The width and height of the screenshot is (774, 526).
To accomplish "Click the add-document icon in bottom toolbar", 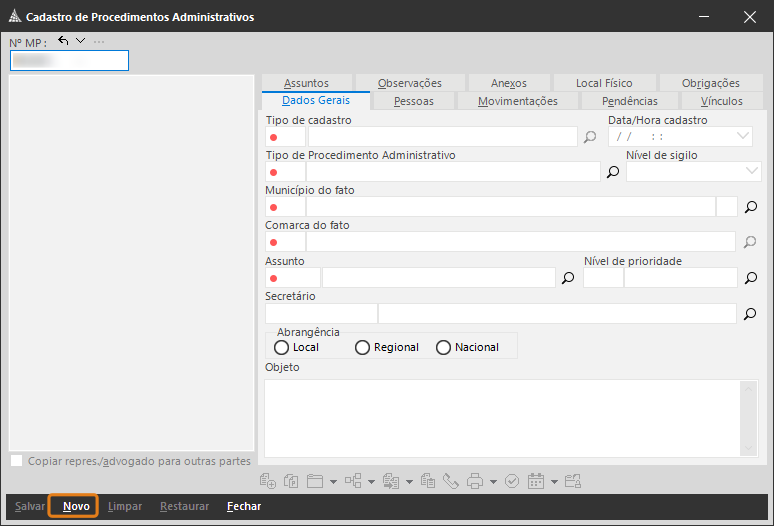I will 268,481.
